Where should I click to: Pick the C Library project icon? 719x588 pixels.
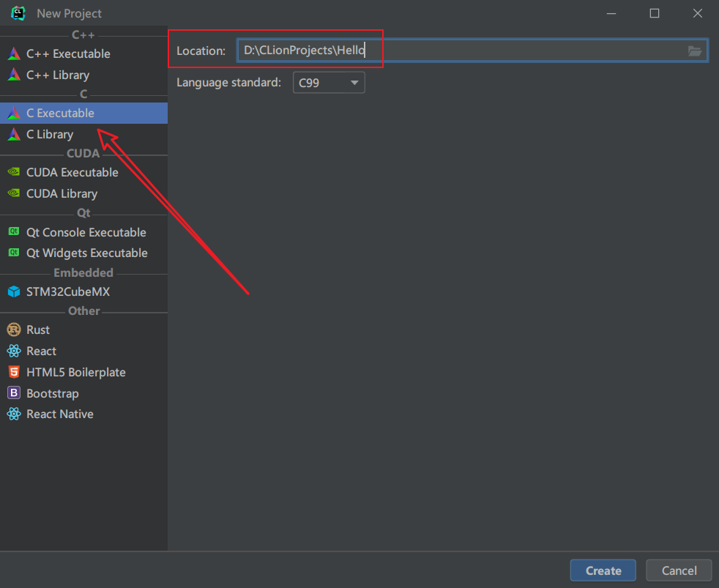14,134
